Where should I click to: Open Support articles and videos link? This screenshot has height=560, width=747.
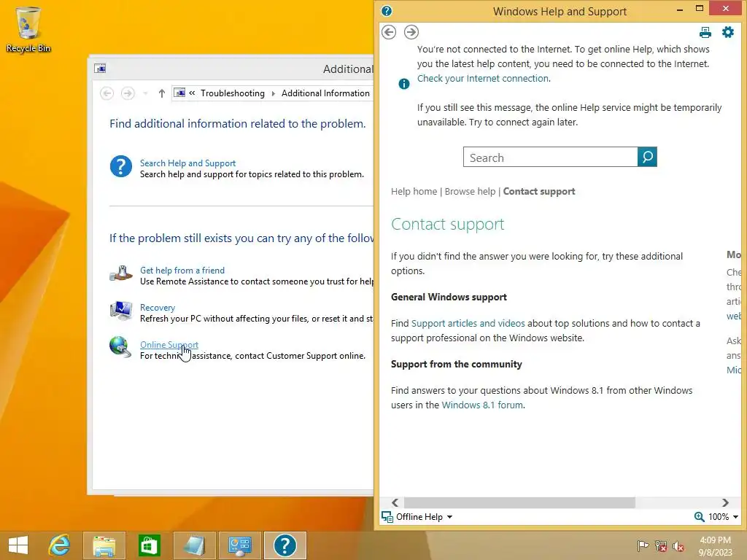point(468,323)
